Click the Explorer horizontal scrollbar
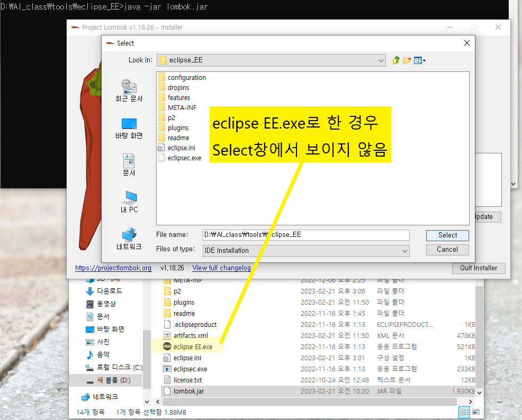The height and width of the screenshot is (420, 522). point(309,401)
